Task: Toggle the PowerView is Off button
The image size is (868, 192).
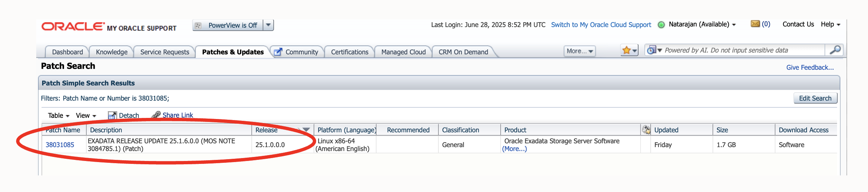Action: 228,25
